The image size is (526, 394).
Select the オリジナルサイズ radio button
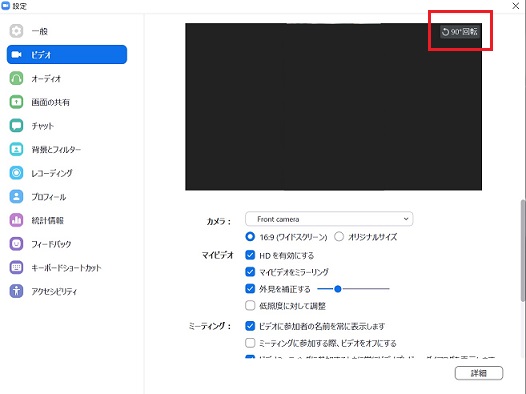click(x=339, y=237)
